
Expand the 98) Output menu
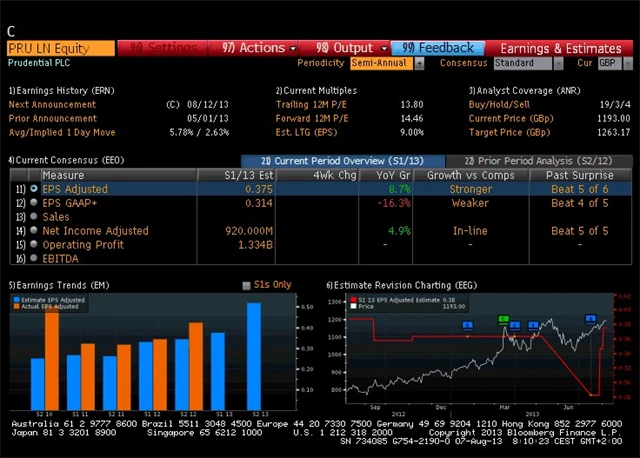pyautogui.click(x=345, y=48)
